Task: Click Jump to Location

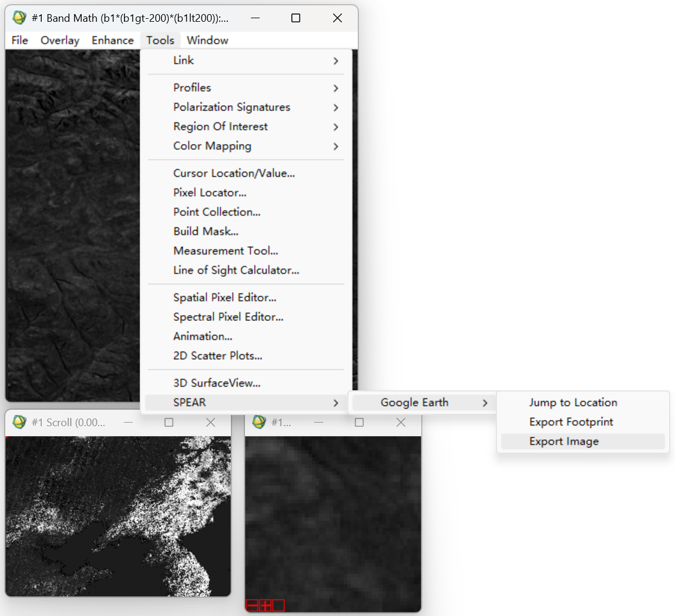Action: click(x=573, y=402)
